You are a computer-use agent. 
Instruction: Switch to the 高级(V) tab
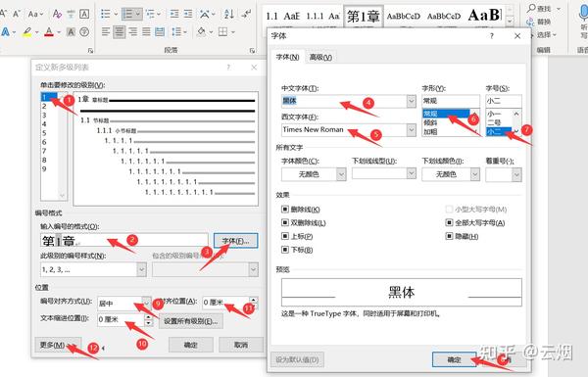point(320,57)
